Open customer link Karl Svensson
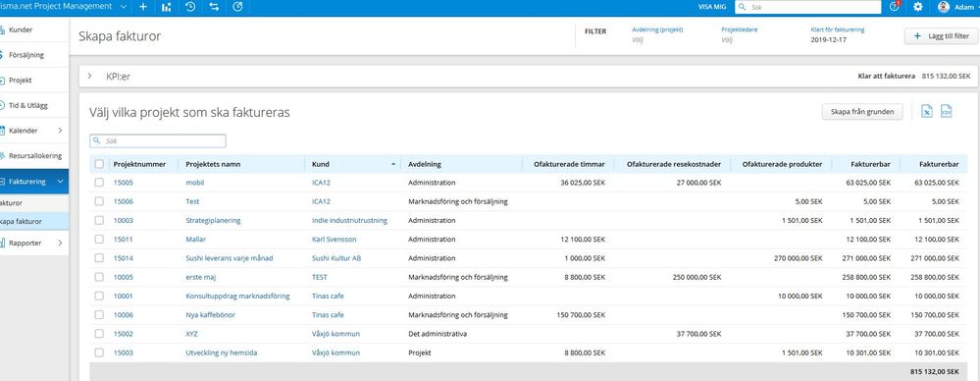The height and width of the screenshot is (381, 980). point(335,239)
